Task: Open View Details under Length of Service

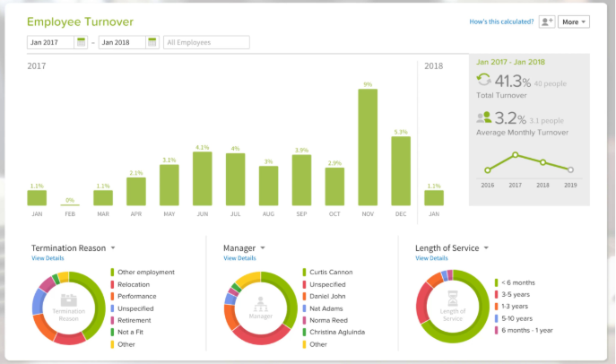Action: (x=431, y=258)
